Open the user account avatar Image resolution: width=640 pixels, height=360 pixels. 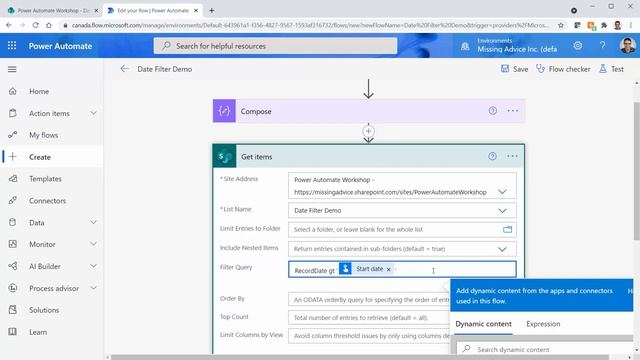(627, 46)
